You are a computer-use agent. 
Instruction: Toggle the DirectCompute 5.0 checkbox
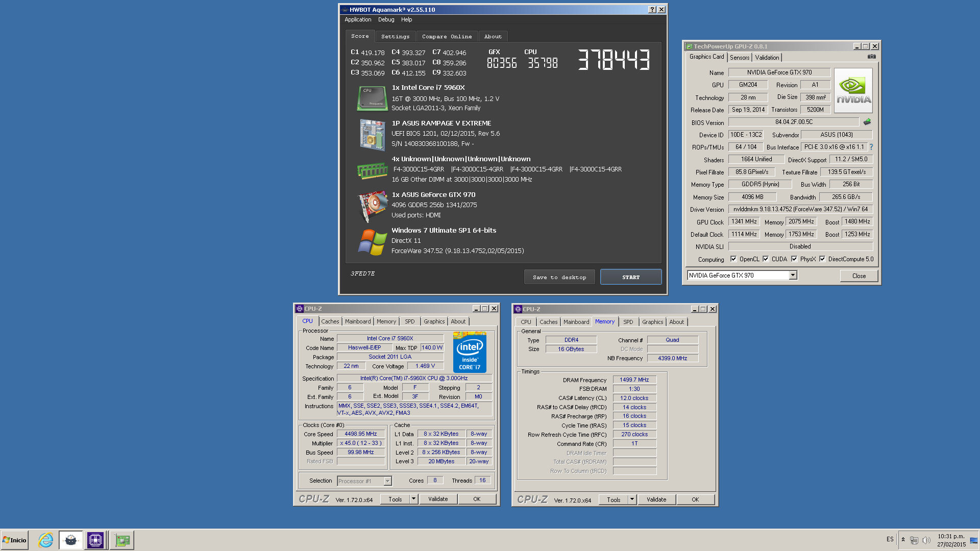[x=822, y=259]
